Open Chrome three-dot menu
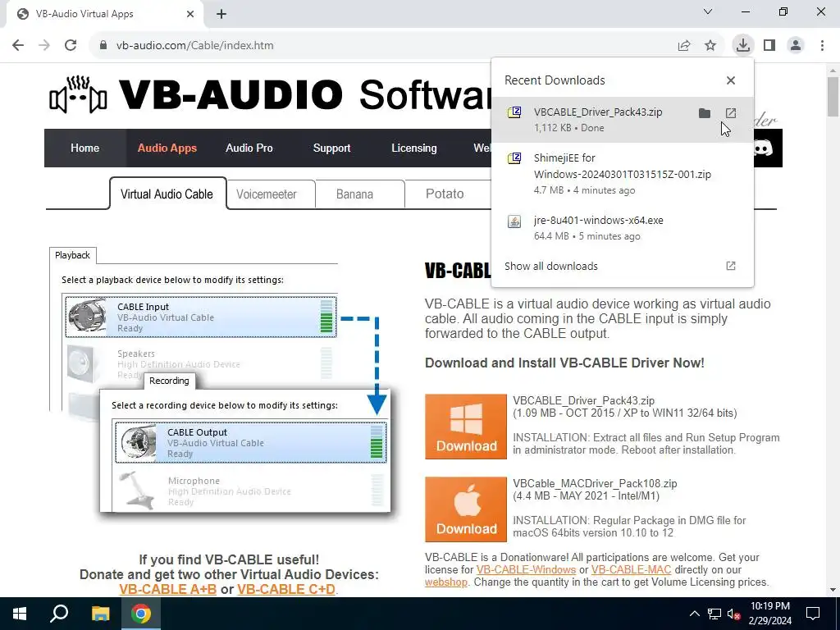 click(822, 46)
